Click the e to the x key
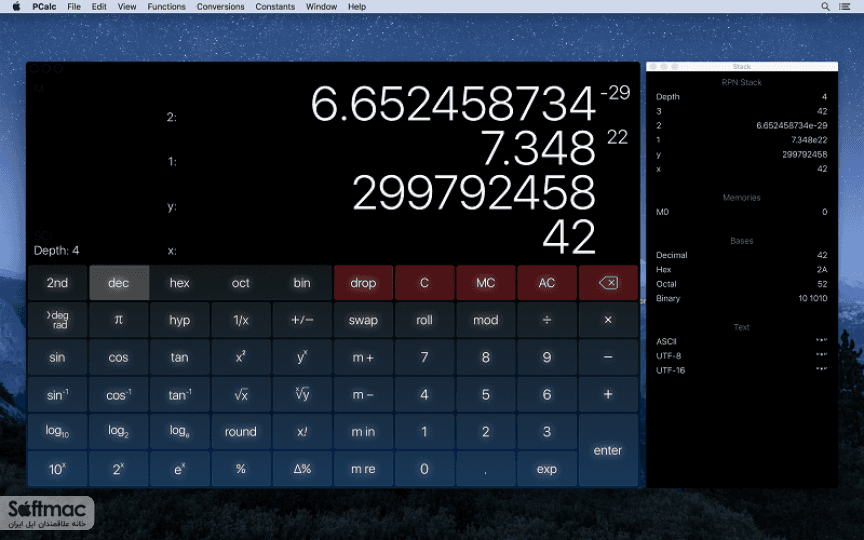Screen dimensions: 864x540 pyautogui.click(x=180, y=469)
